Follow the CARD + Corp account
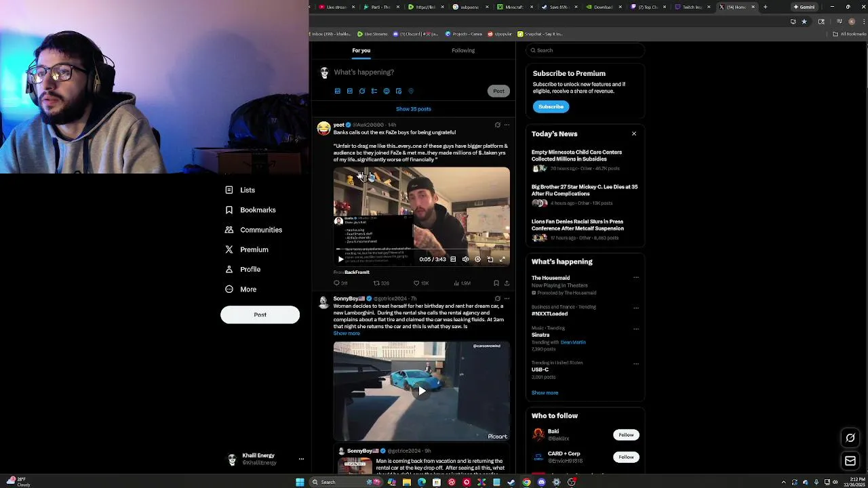The image size is (868, 488). click(626, 457)
